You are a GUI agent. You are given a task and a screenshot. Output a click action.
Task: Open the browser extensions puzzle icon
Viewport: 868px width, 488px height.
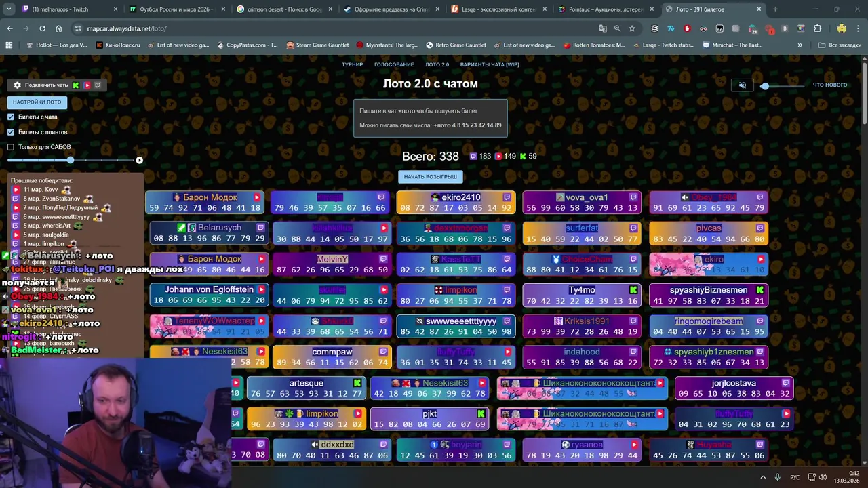point(818,28)
